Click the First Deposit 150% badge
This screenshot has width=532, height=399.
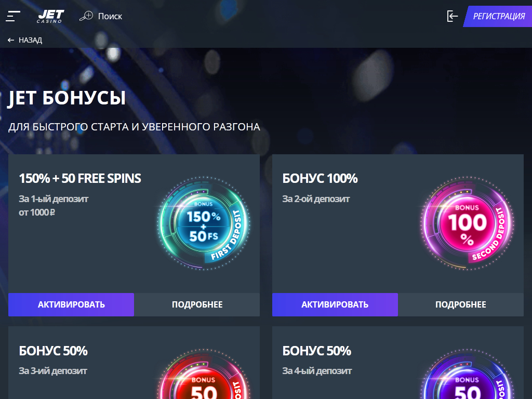coord(204,223)
